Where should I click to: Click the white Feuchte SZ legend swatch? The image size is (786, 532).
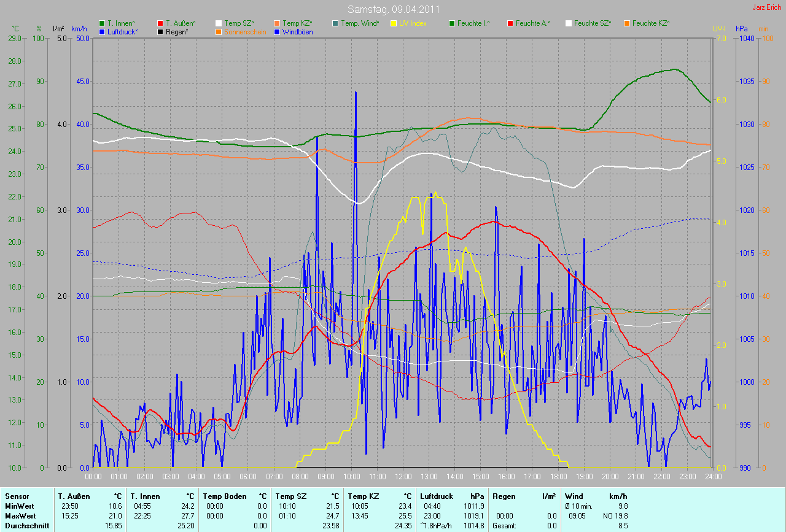pos(569,23)
